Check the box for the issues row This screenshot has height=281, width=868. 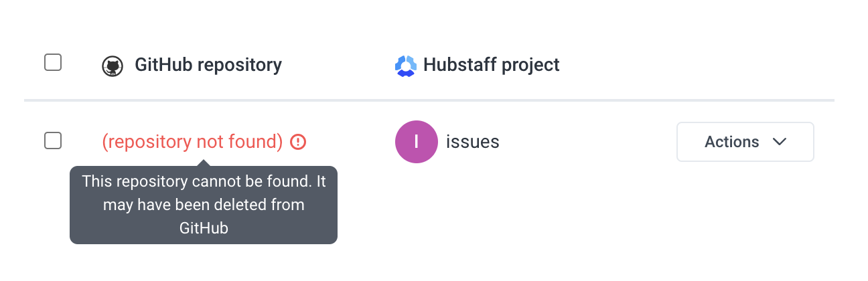[53, 140]
